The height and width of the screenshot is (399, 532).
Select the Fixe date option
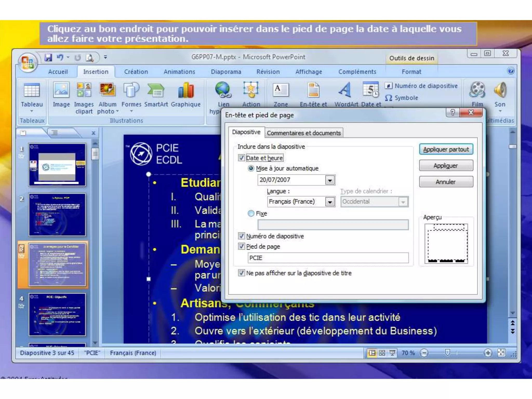click(251, 214)
